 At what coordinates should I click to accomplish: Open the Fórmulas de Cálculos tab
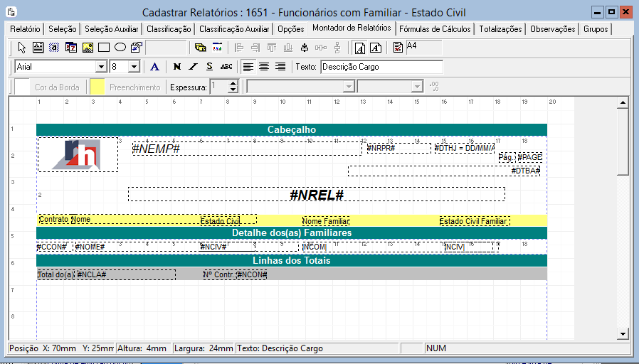pyautogui.click(x=435, y=29)
